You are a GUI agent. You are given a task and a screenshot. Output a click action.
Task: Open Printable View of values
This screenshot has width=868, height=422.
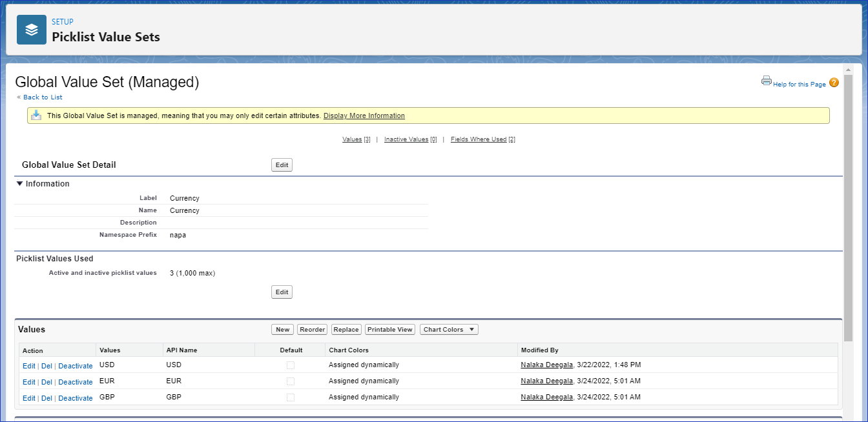pos(389,330)
